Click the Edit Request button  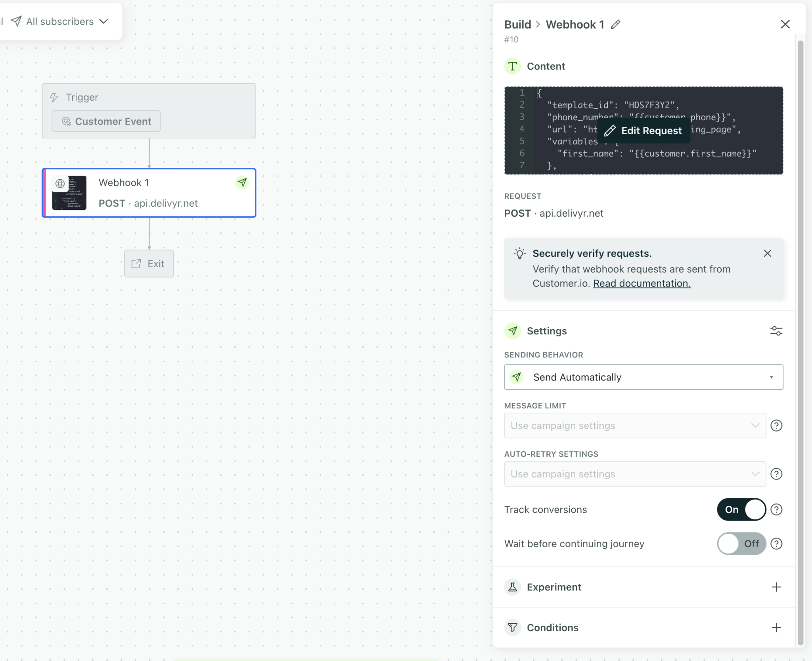point(643,131)
